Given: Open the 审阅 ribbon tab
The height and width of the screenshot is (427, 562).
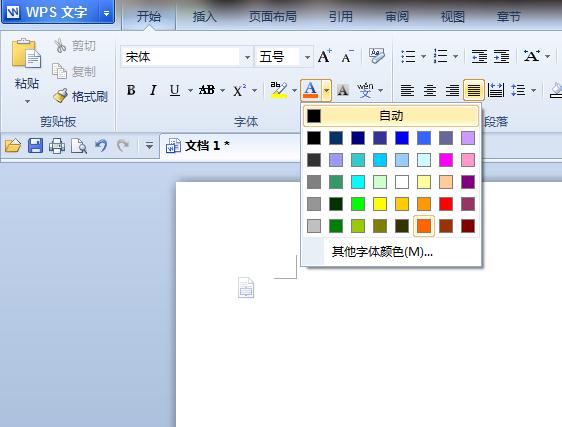Looking at the screenshot, I should pos(397,16).
